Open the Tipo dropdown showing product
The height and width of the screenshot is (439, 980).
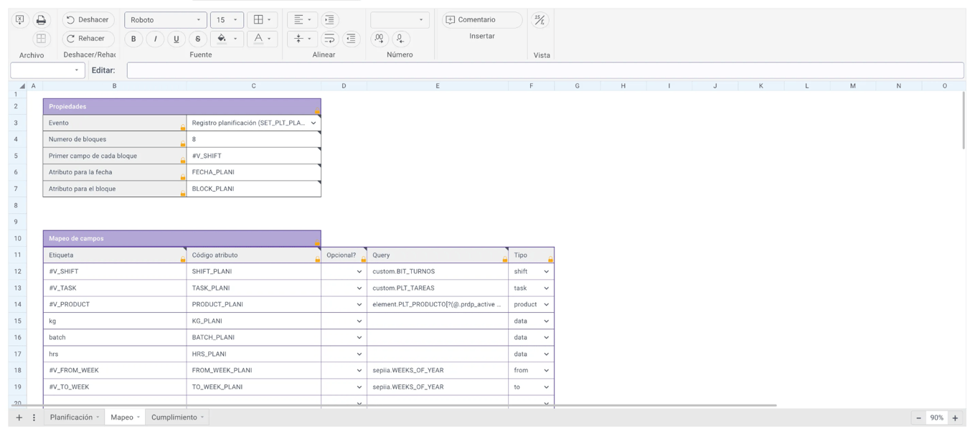pos(546,305)
